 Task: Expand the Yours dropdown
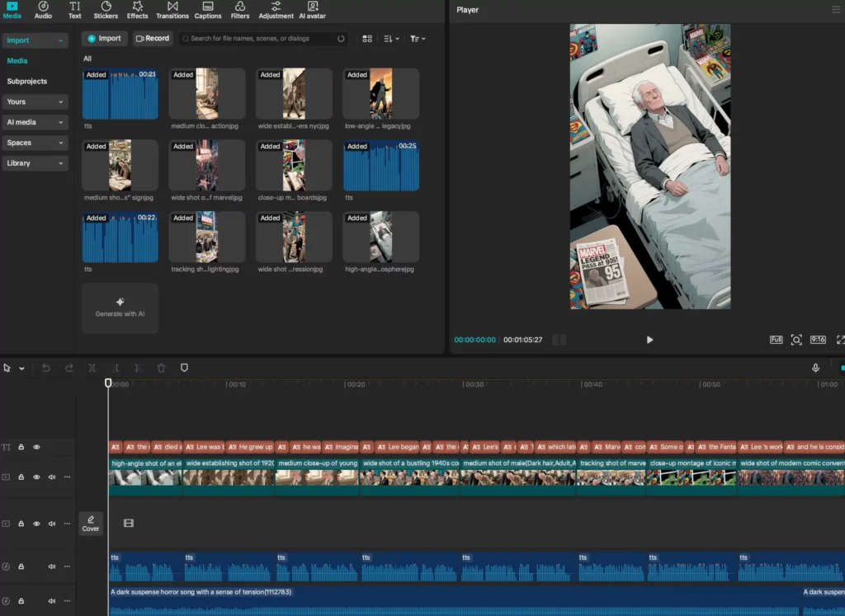tap(35, 101)
